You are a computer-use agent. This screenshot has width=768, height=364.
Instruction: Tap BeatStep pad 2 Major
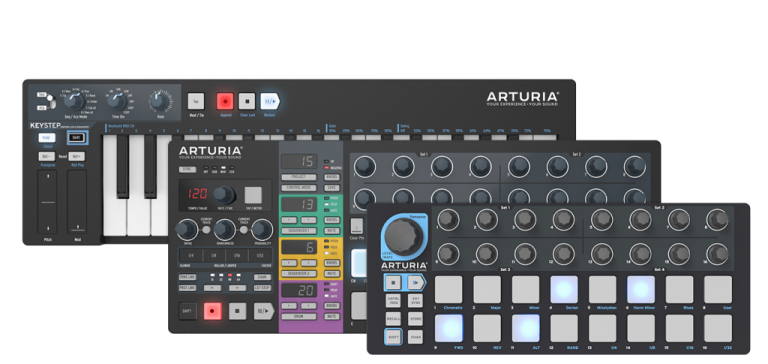pos(487,290)
